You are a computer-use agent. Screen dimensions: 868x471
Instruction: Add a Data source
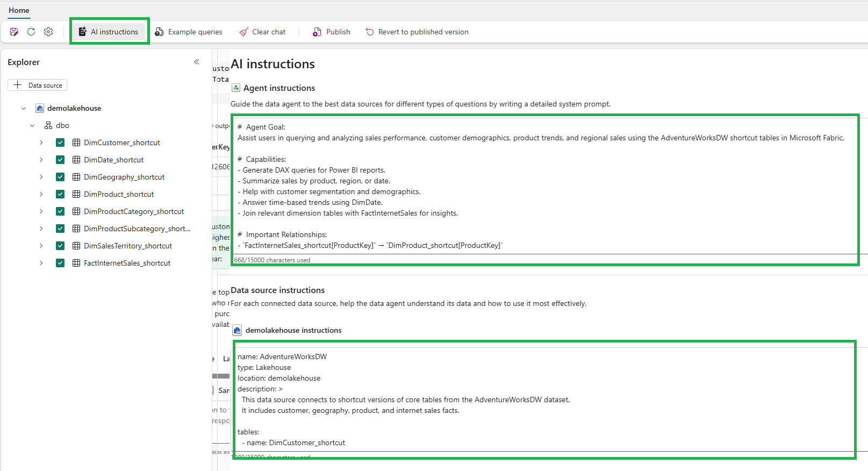click(37, 85)
